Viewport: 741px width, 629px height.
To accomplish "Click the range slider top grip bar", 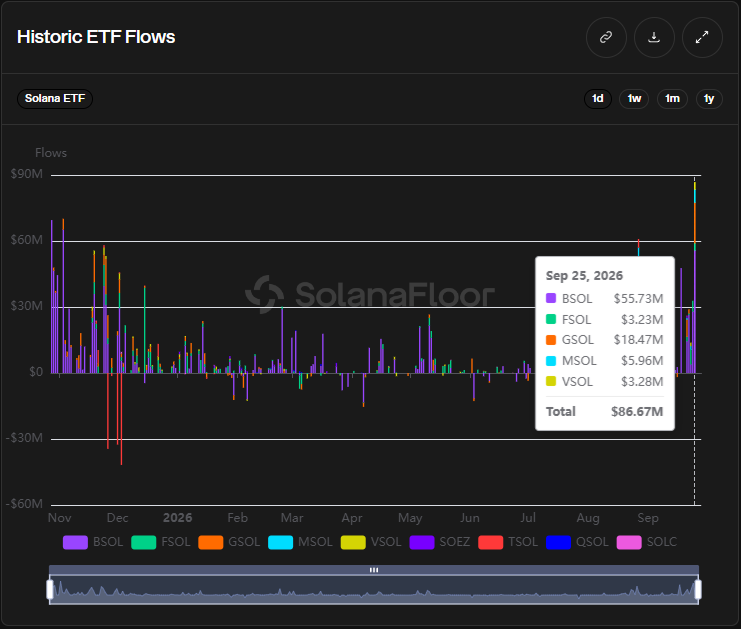I will (x=374, y=570).
